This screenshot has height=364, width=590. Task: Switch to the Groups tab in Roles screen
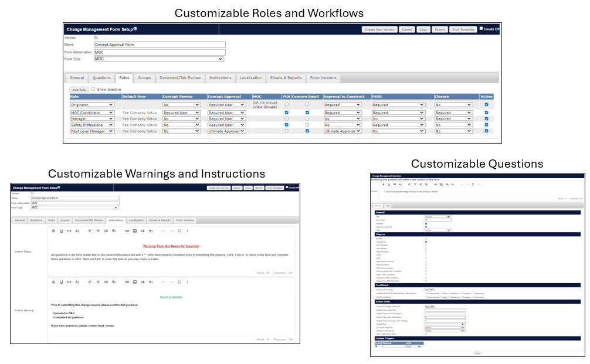144,78
